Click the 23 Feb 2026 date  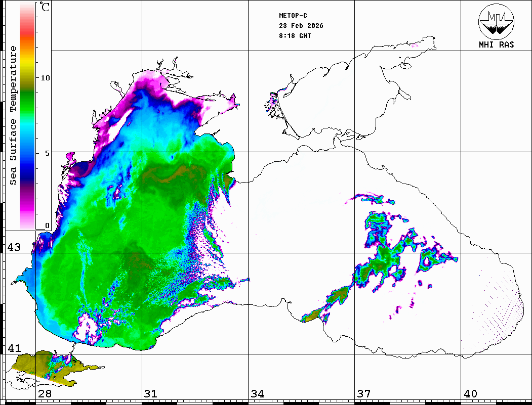(x=301, y=26)
